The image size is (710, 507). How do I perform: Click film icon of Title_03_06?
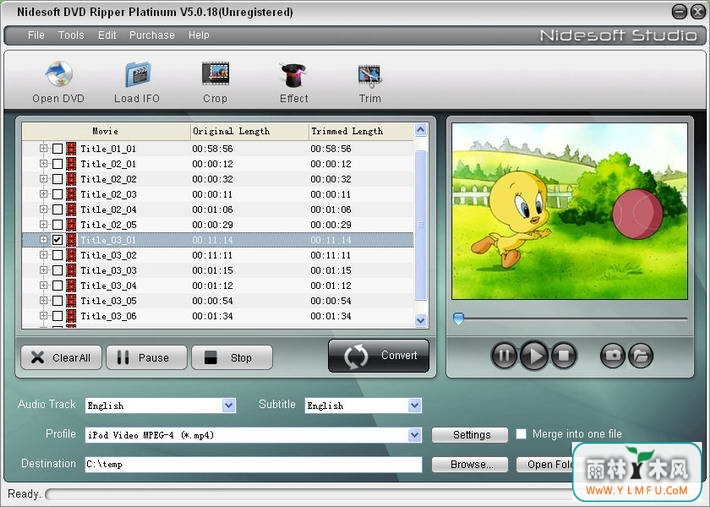tap(71, 316)
